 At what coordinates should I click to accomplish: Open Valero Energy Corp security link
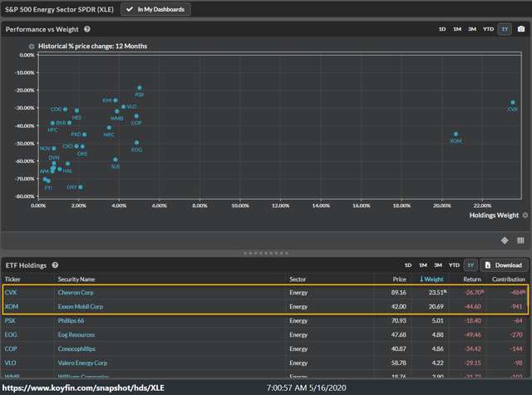click(82, 363)
